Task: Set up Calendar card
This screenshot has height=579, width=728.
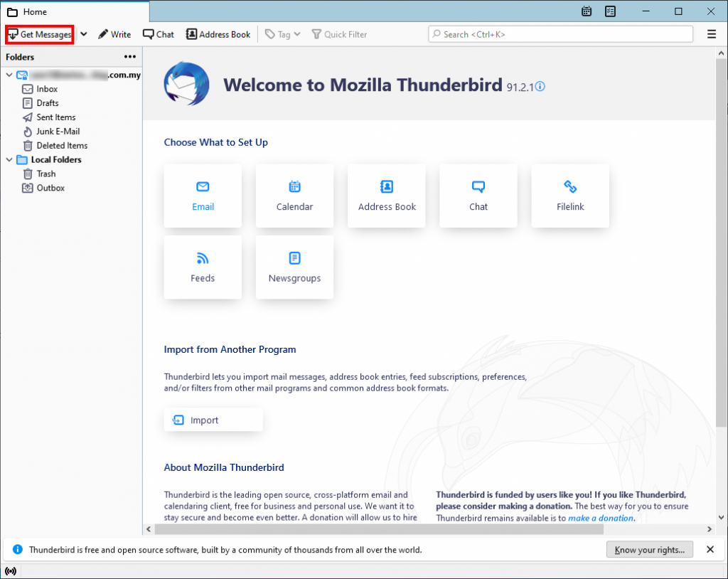Action: pyautogui.click(x=295, y=196)
